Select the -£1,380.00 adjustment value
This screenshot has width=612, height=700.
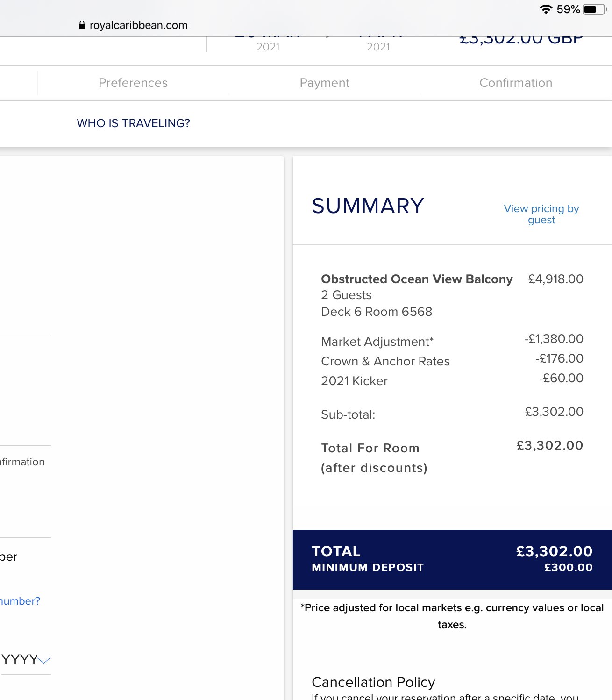(554, 339)
